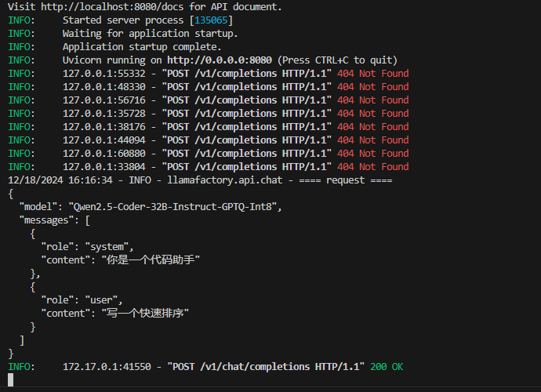Click the 404 Not Found for port 33804
Screen dimensions: 541x392
click(373, 167)
